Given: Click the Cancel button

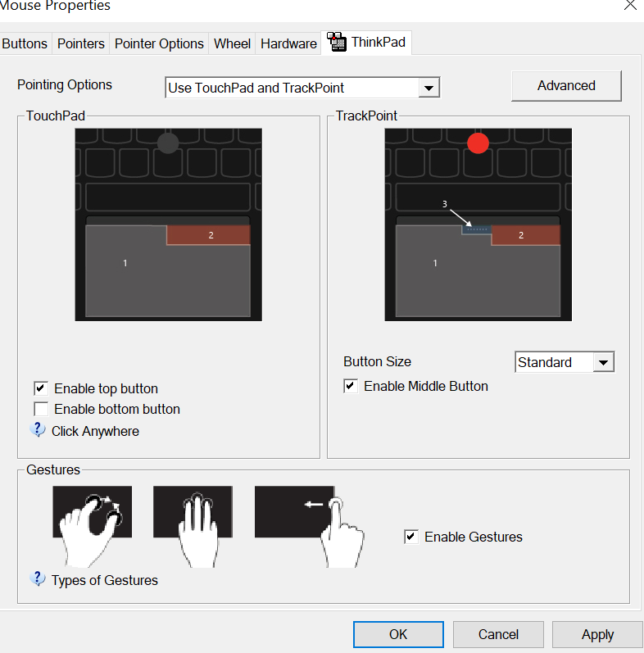Looking at the screenshot, I should coord(498,634).
